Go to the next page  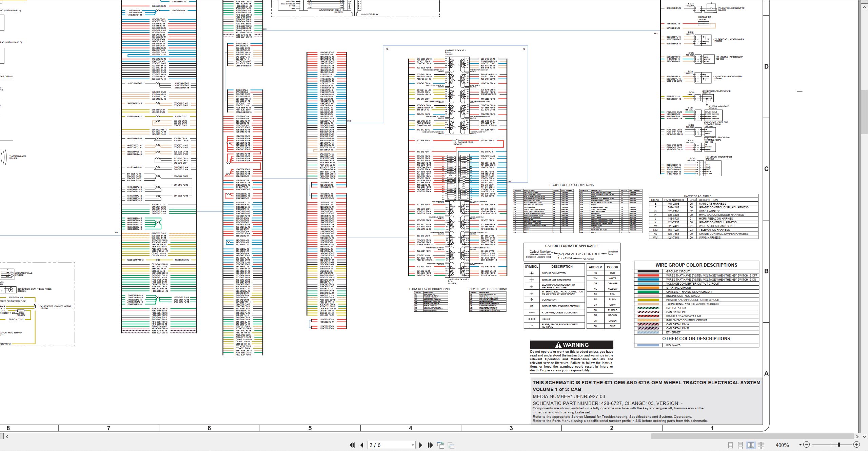(x=421, y=445)
